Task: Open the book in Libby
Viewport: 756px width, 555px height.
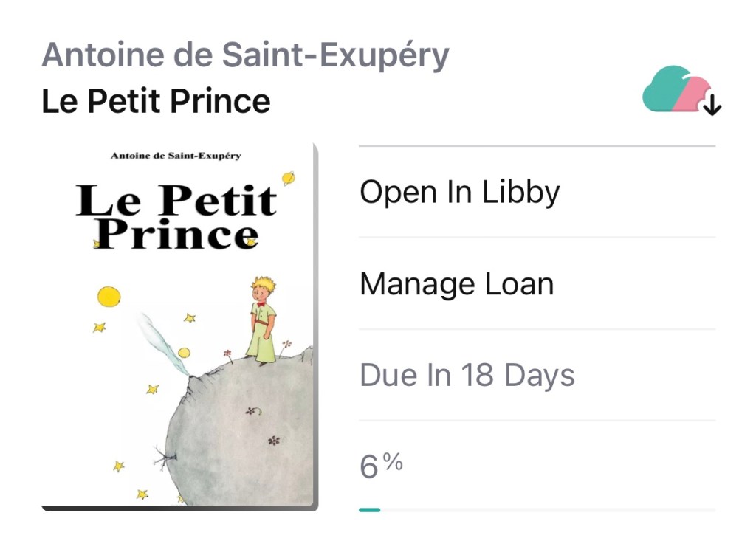Action: click(x=459, y=192)
